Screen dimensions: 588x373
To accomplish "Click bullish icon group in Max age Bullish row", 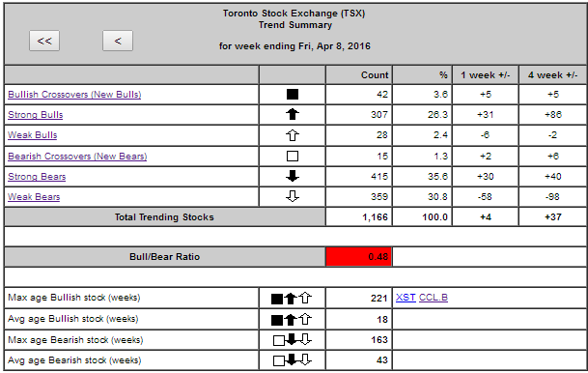I will (292, 299).
